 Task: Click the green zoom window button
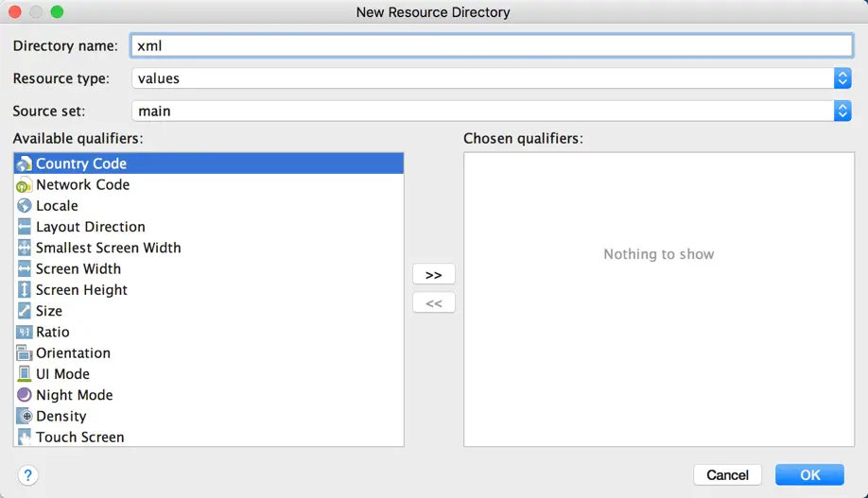point(57,11)
